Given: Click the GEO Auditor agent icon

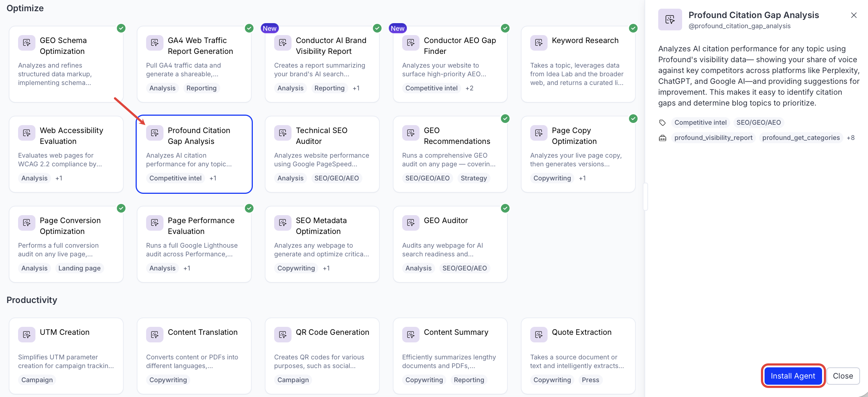Looking at the screenshot, I should [x=411, y=223].
